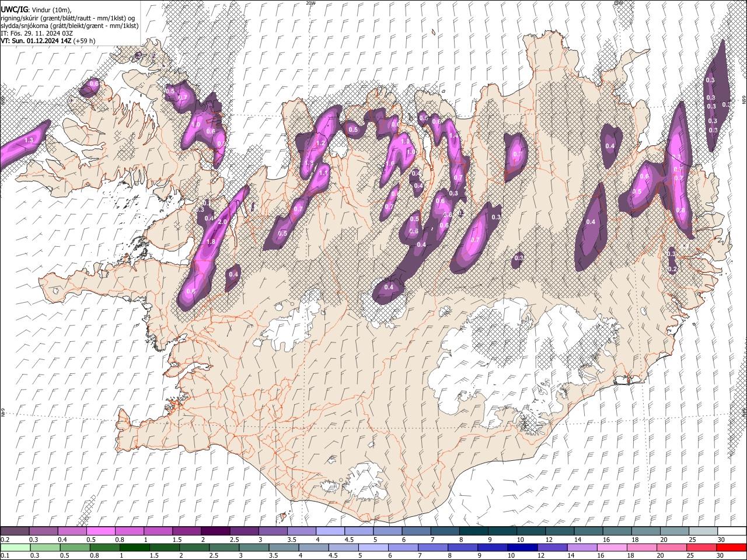This screenshot has width=747, height=560.
Task: Select the light green 0.3 rain scale swatch
Action: click(46, 547)
